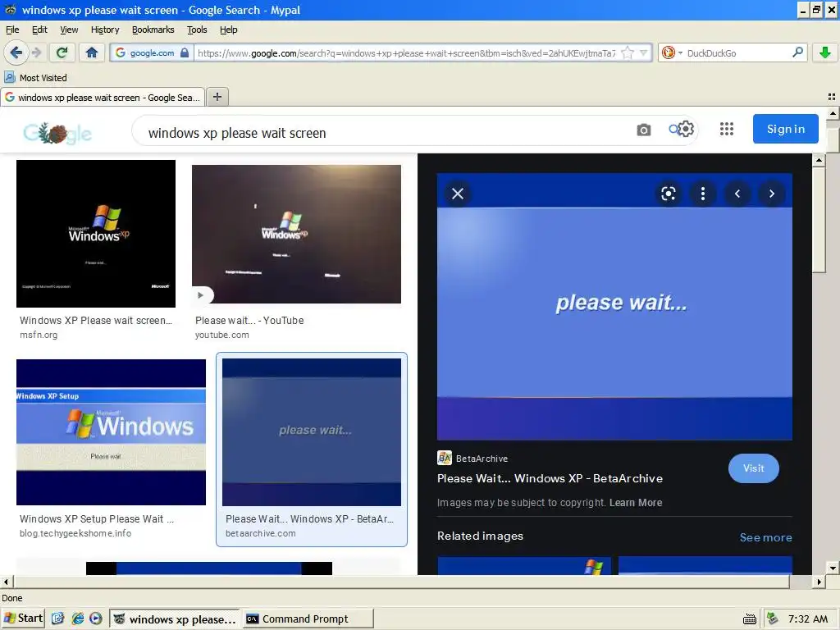Search inside image with the lens icon

coord(668,194)
